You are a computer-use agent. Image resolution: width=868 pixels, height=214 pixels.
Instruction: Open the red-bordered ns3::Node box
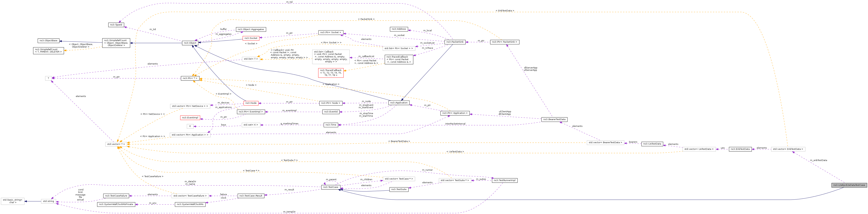pos(251,103)
